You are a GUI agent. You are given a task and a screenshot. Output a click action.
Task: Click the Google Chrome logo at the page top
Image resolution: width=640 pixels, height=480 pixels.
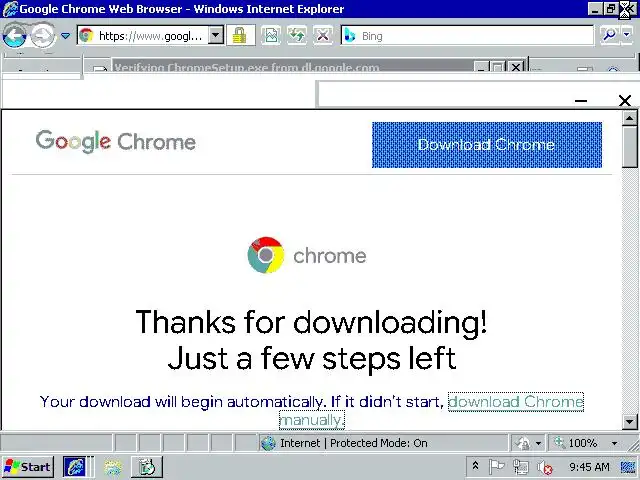pos(116,142)
